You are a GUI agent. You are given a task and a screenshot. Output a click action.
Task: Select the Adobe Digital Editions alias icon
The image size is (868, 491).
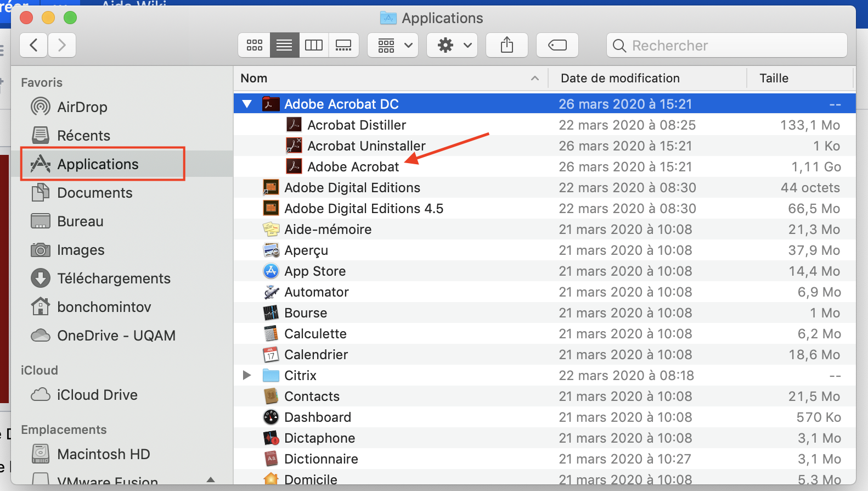[270, 187]
